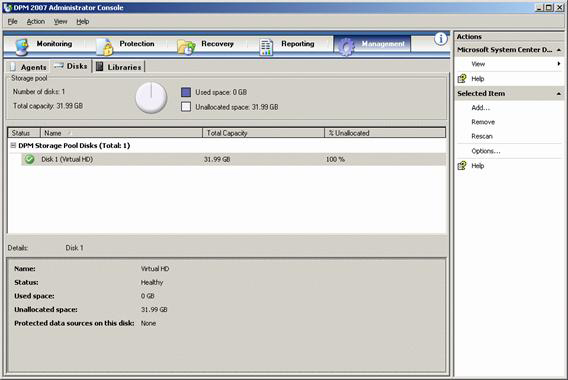The width and height of the screenshot is (568, 380).
Task: Click the Unallocated space white swatch
Action: point(186,107)
